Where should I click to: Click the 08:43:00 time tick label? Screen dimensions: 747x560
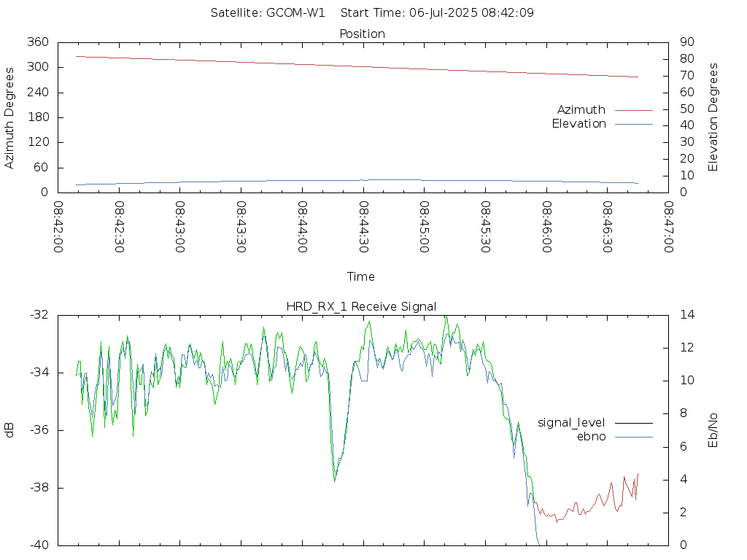180,227
